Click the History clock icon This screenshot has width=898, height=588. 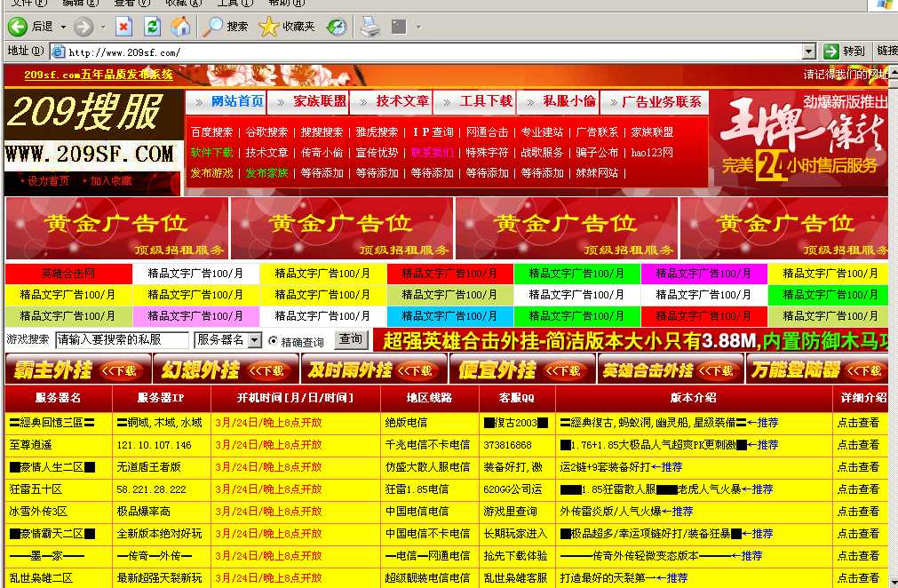tap(337, 27)
